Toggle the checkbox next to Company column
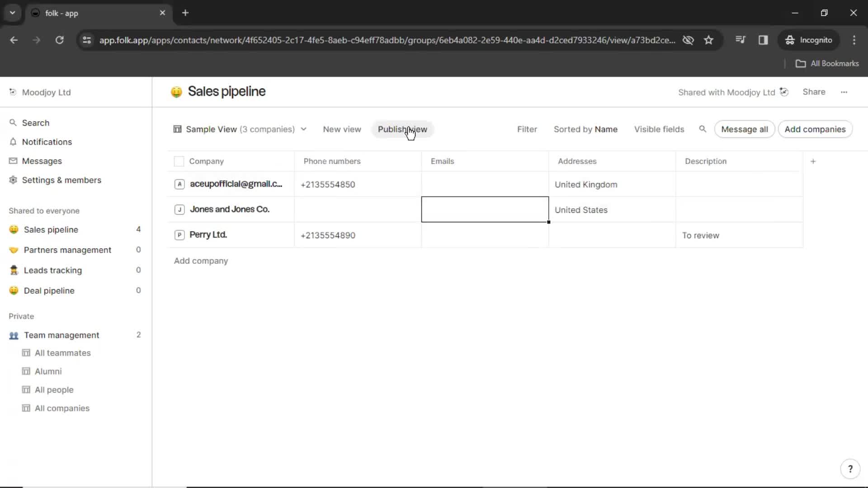 point(179,161)
